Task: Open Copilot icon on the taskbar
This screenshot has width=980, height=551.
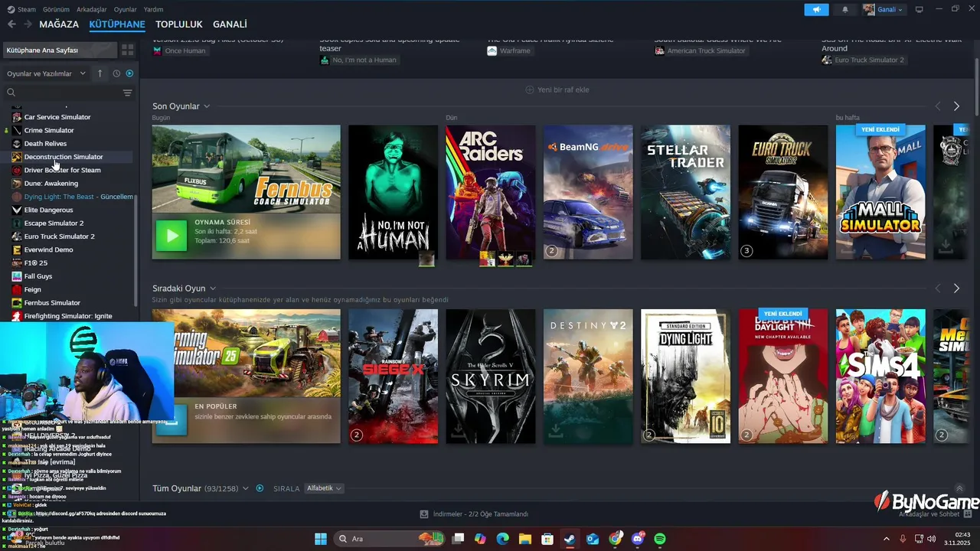Action: coord(480,539)
